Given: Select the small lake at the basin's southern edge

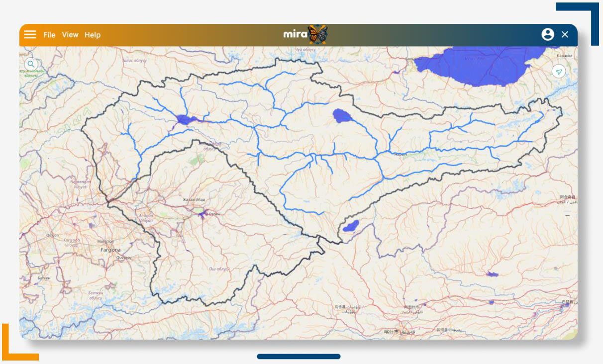Looking at the screenshot, I should click(x=351, y=226).
